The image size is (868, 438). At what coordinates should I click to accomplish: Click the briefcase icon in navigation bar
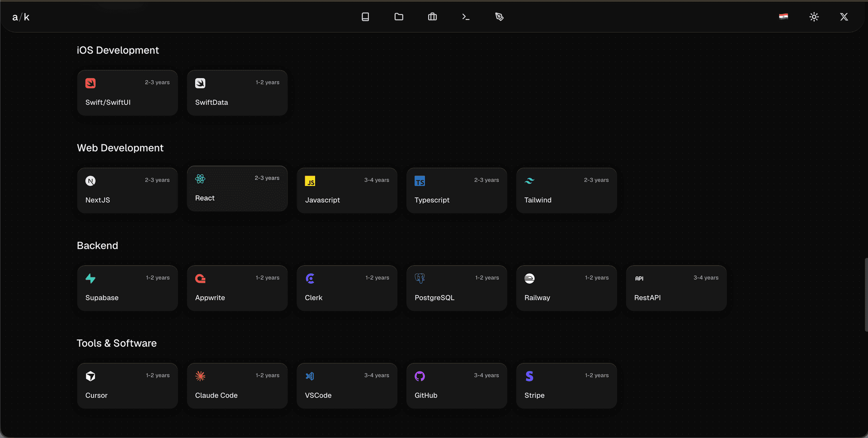[432, 17]
